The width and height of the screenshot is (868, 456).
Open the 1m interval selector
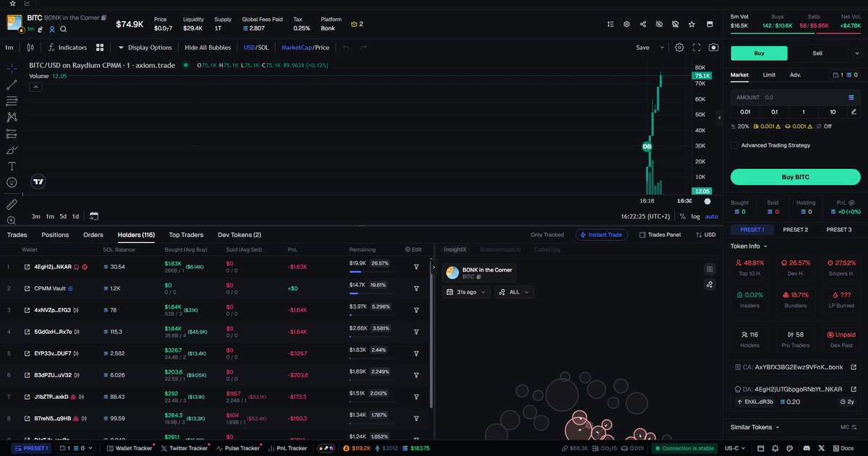click(x=9, y=48)
